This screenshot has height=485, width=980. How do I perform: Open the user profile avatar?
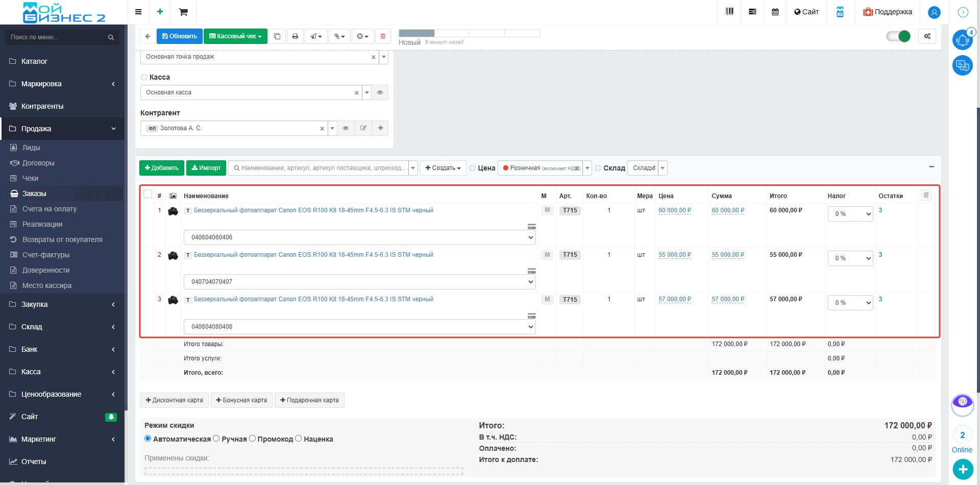(x=934, y=12)
